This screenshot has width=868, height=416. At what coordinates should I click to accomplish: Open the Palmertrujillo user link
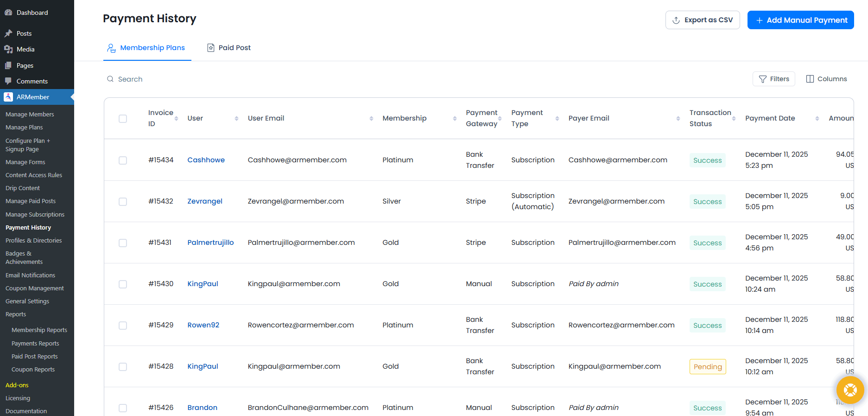click(x=210, y=243)
